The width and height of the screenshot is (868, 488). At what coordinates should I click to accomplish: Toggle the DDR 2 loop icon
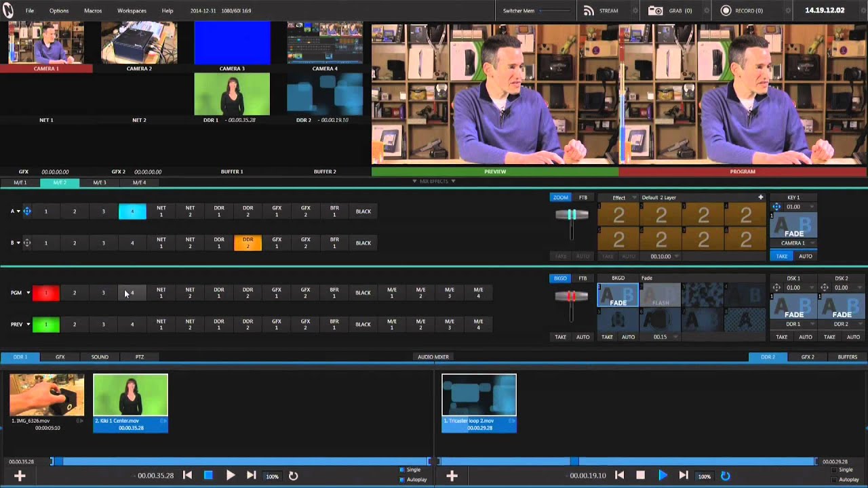coord(725,476)
